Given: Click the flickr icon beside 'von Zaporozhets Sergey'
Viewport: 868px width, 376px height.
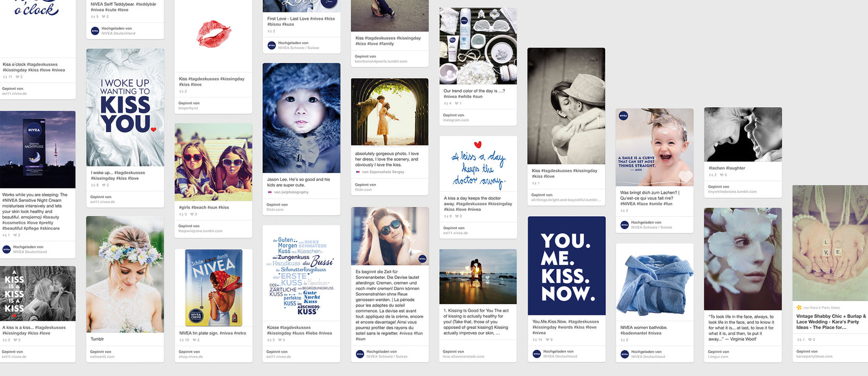Looking at the screenshot, I should point(358,172).
